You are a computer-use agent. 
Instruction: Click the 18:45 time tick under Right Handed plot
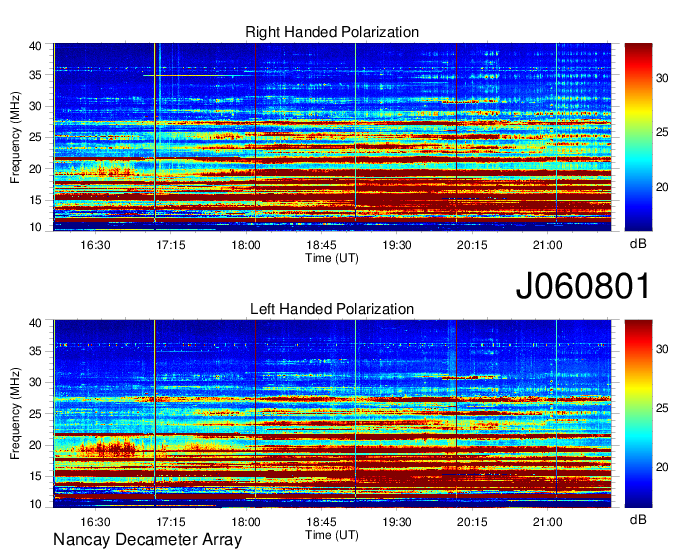[x=321, y=245]
